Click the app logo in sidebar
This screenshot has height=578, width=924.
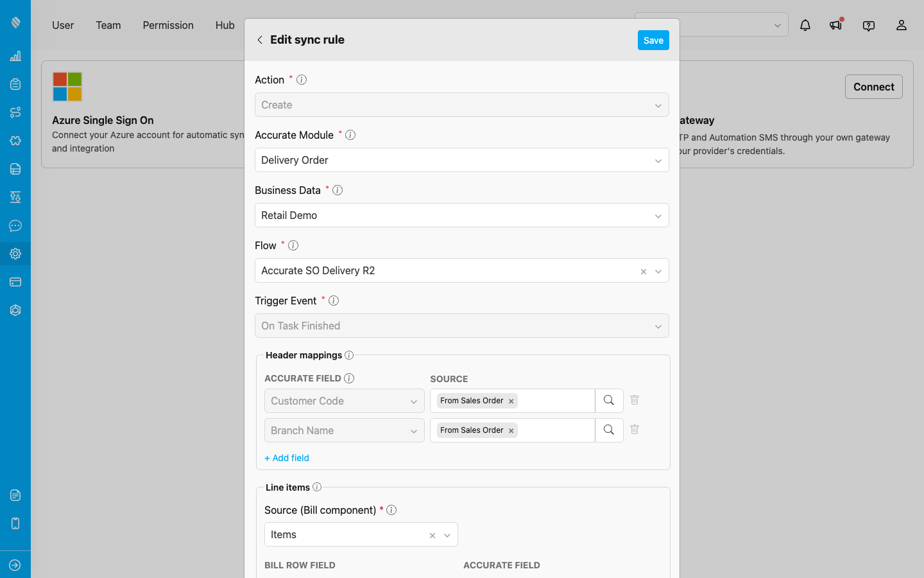tap(15, 22)
